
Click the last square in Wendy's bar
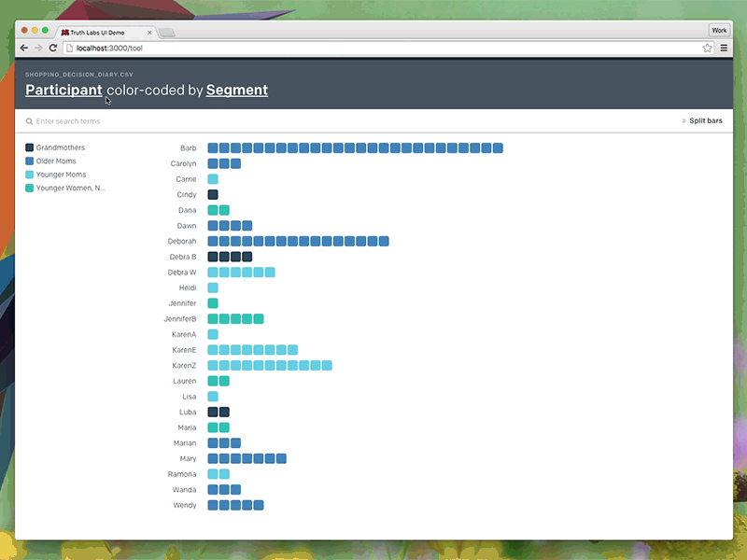point(259,505)
